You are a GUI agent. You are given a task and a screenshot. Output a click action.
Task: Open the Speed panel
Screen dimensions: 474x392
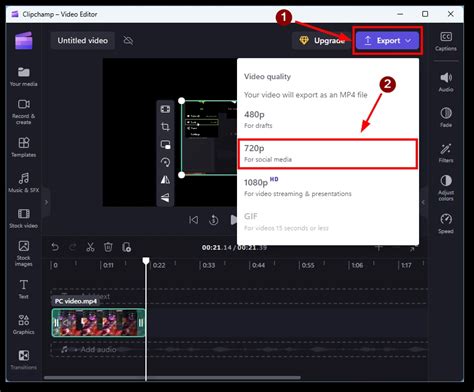click(x=446, y=224)
